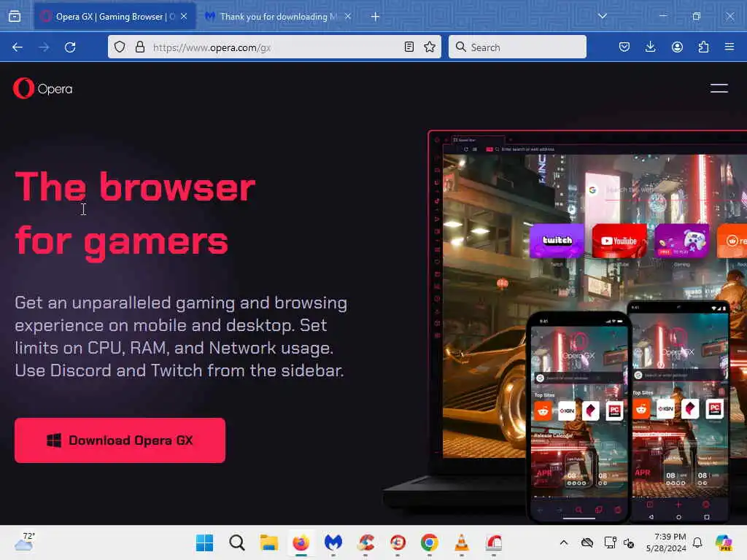Screen dimensions: 747x560
Task: Close the Thank you for downloading tab
Action: (348, 17)
